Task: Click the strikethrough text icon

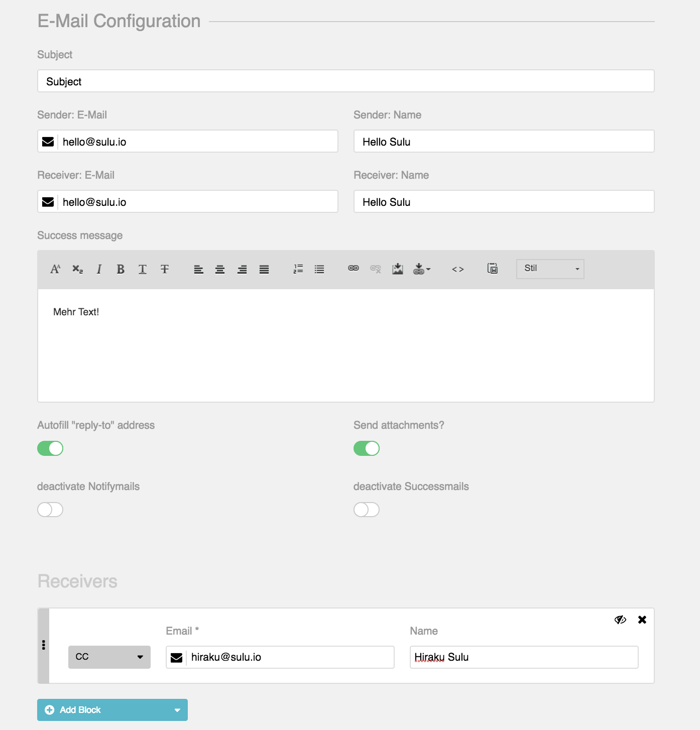Action: 165,270
